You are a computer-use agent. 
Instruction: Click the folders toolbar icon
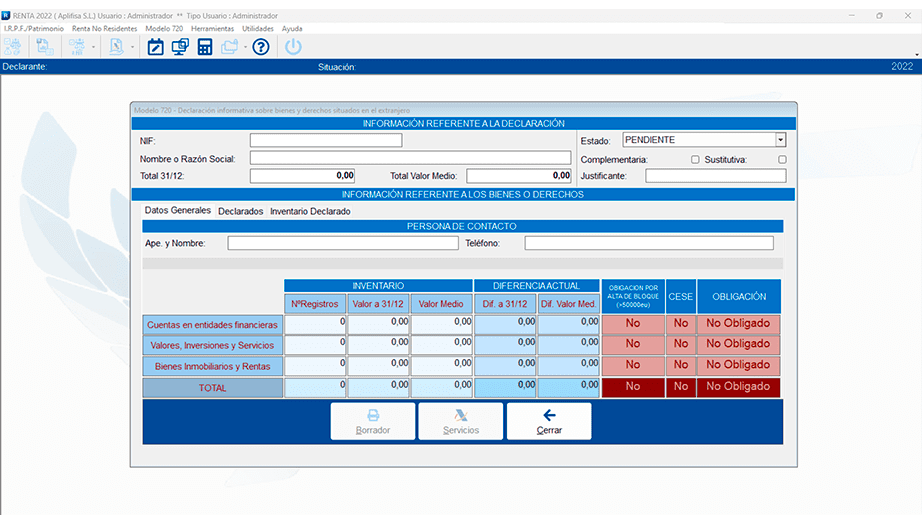point(229,46)
